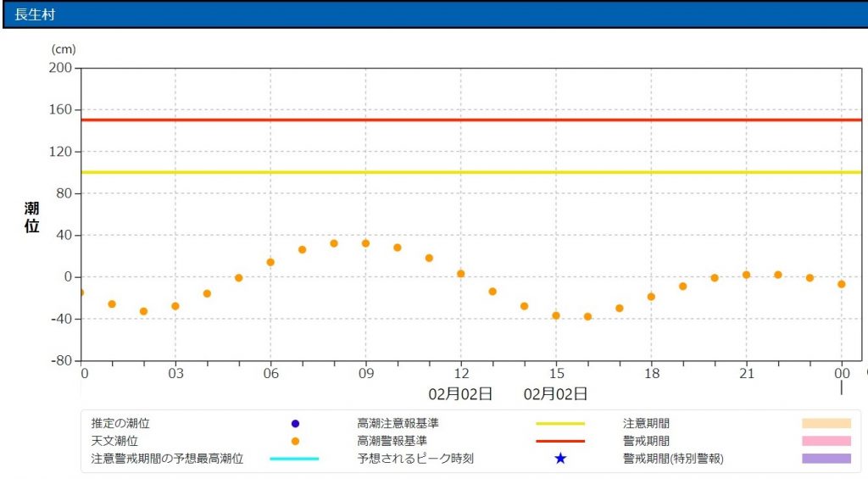Click the tide data point at 03 hours
Image resolution: width=868 pixels, height=479 pixels.
coord(175,306)
